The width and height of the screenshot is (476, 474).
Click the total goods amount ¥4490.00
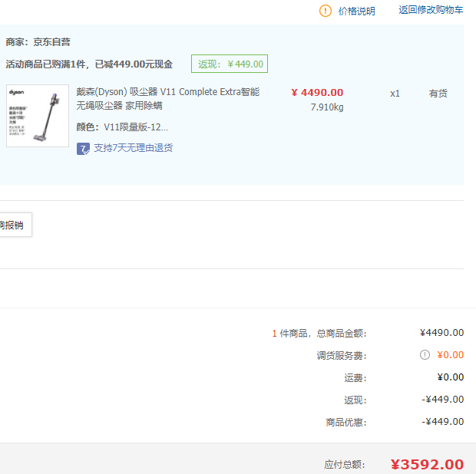coord(441,333)
